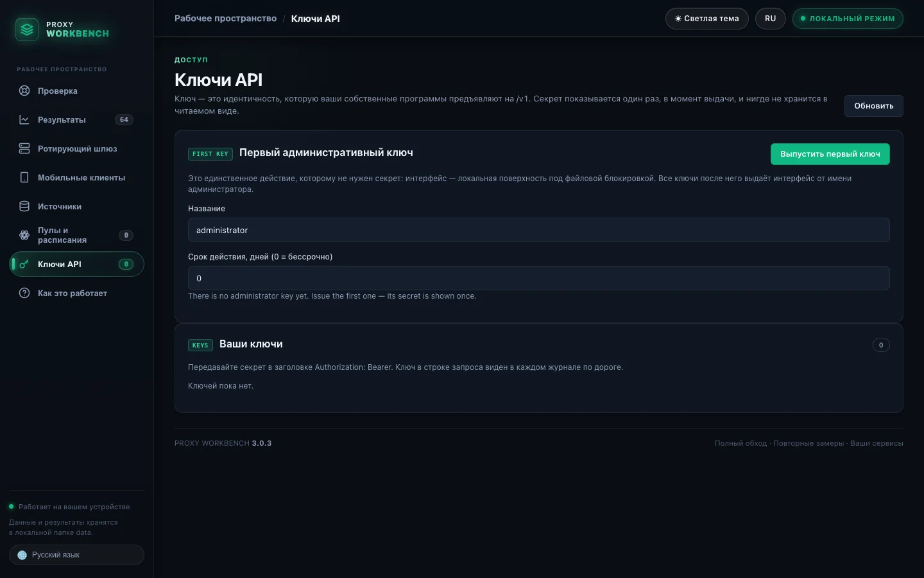924x578 pixels.
Task: Click the Результаты chart icon
Action: click(24, 119)
